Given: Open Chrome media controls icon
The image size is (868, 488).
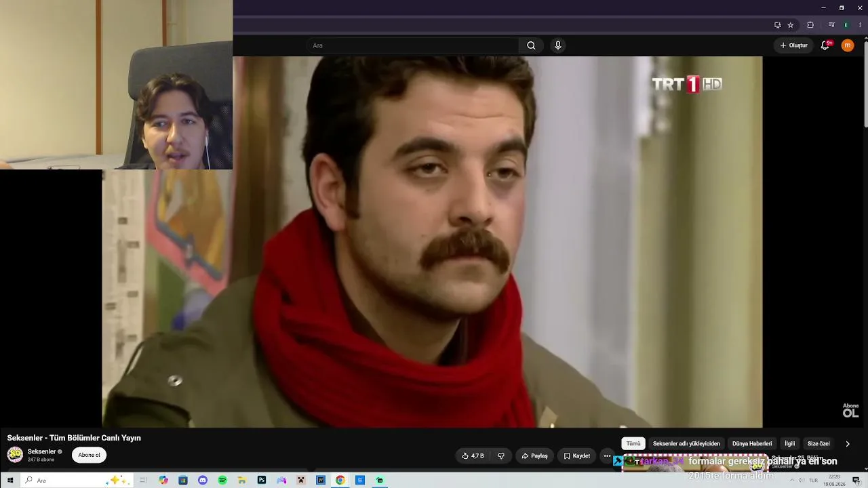Looking at the screenshot, I should point(831,25).
